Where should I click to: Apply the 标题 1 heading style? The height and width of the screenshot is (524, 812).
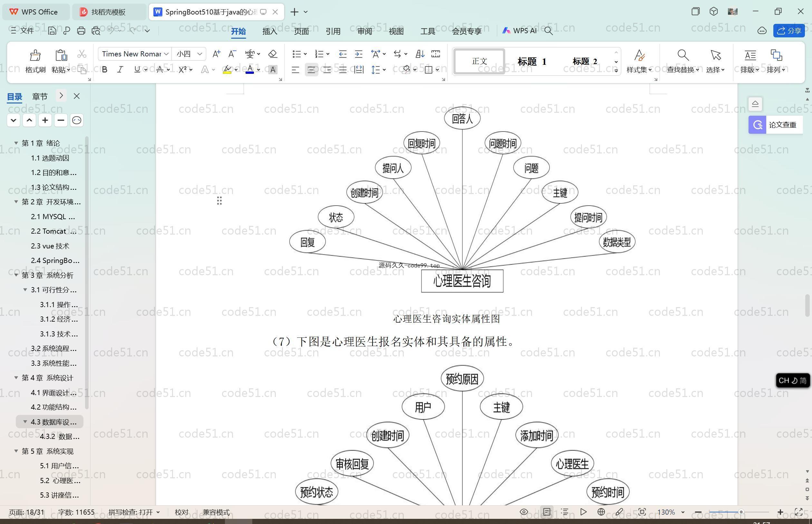tap(532, 62)
